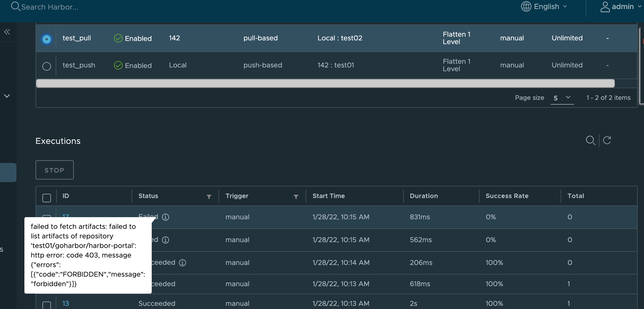Click the Succeeded execution's info icon
Image resolution: width=644 pixels, height=309 pixels.
coord(182,263)
